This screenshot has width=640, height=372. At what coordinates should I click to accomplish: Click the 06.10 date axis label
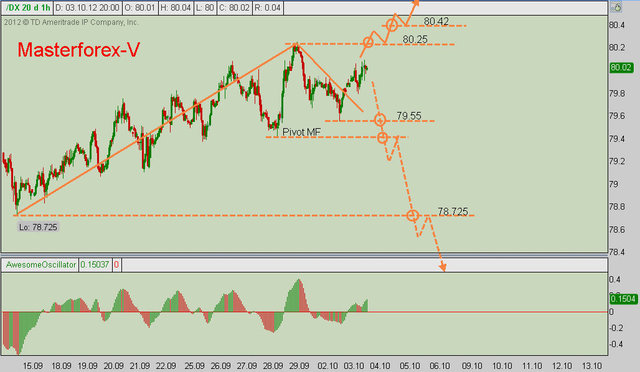[x=440, y=366]
